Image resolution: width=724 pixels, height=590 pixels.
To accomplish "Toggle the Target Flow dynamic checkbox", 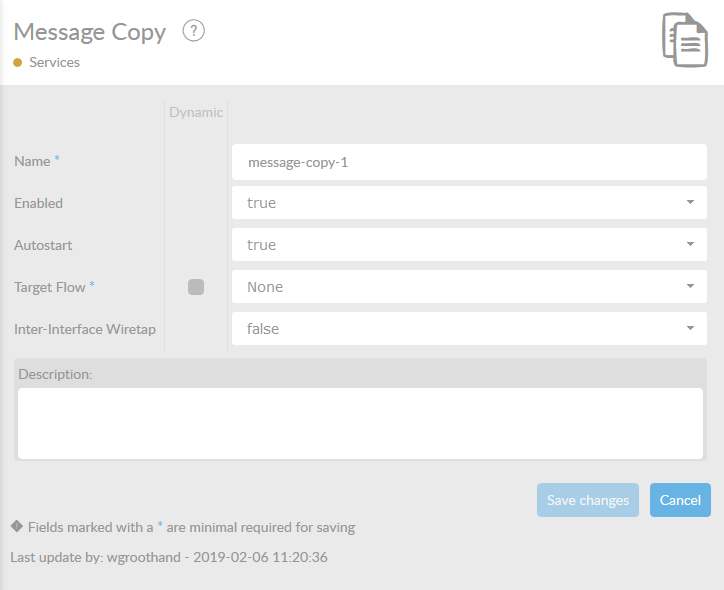I will [x=196, y=287].
